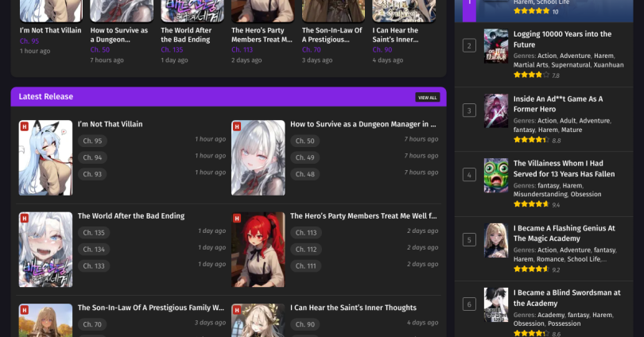644x337 pixels.
Task: Open The Villainess Whom I Had Served title
Action: [564, 168]
